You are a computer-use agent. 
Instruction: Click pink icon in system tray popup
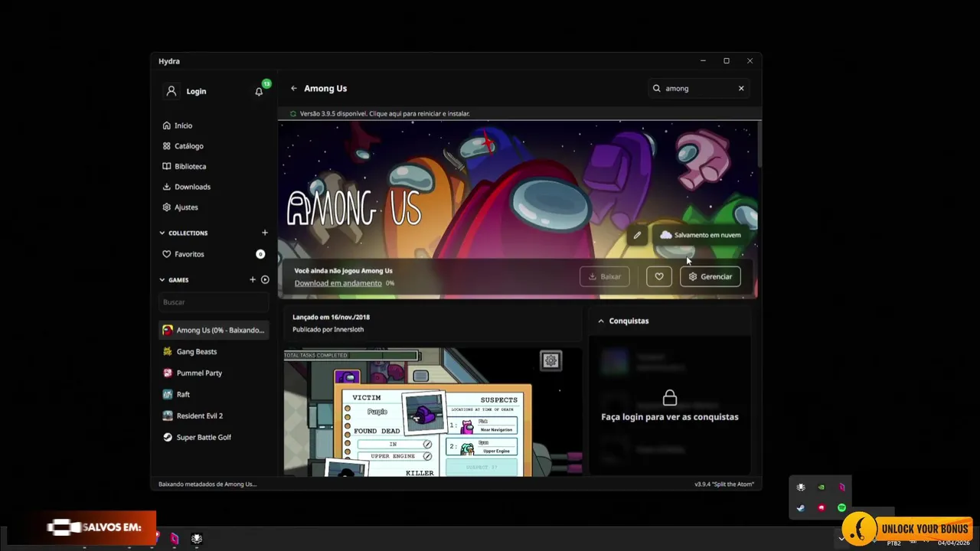[841, 487]
